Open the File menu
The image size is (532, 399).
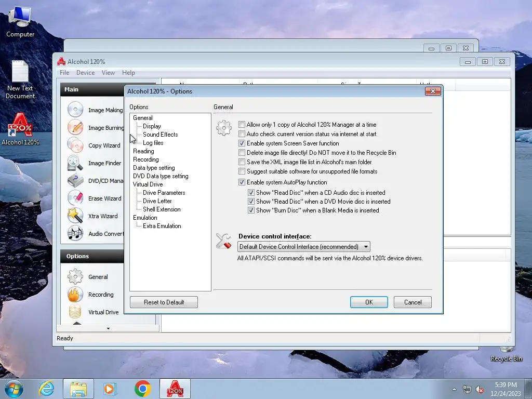click(x=64, y=73)
